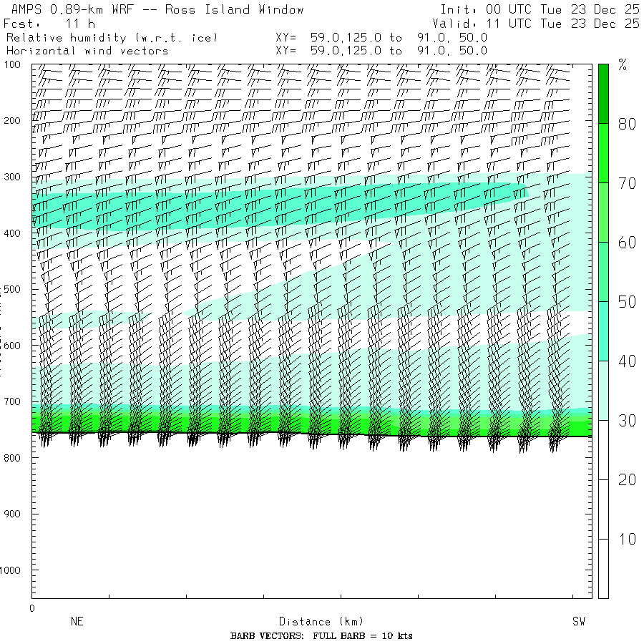Click the dark green top colorbar segment above 80
This screenshot has width=644, height=644.
[603, 93]
